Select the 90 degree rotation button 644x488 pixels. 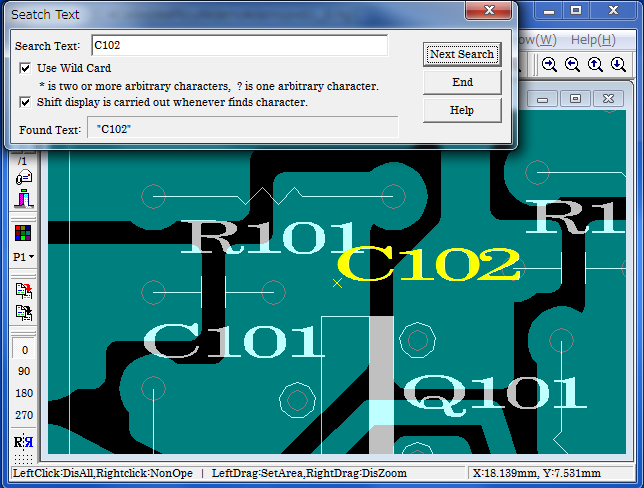(x=24, y=371)
